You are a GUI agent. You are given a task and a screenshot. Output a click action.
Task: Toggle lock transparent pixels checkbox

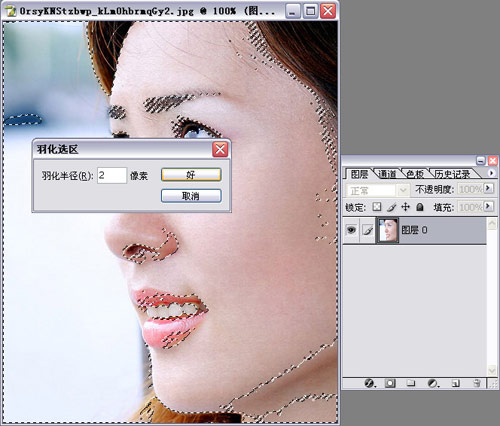377,207
